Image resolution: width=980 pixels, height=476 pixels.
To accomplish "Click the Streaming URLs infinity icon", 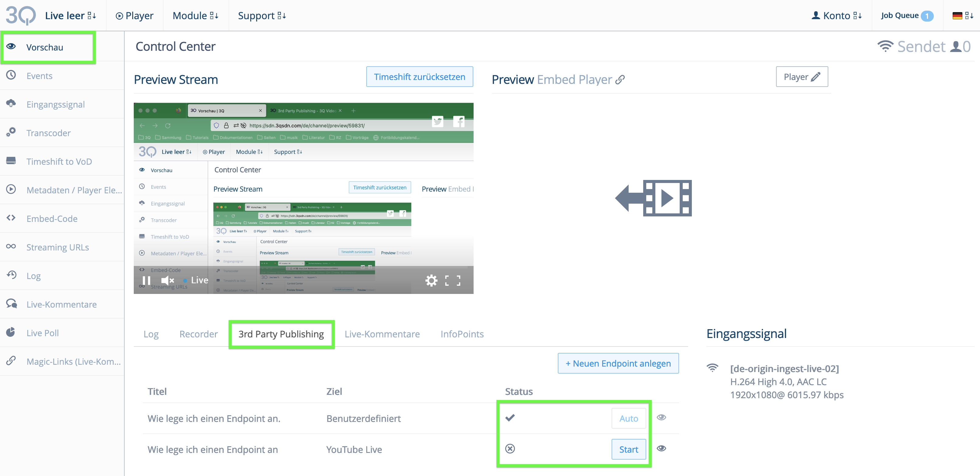I will (x=11, y=246).
